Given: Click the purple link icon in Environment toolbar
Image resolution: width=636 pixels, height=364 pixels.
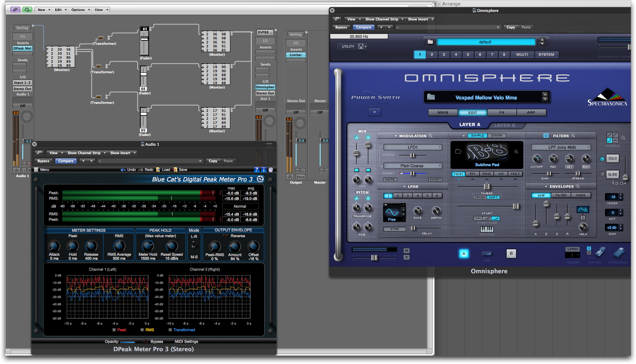Looking at the screenshot, I should coord(15,10).
